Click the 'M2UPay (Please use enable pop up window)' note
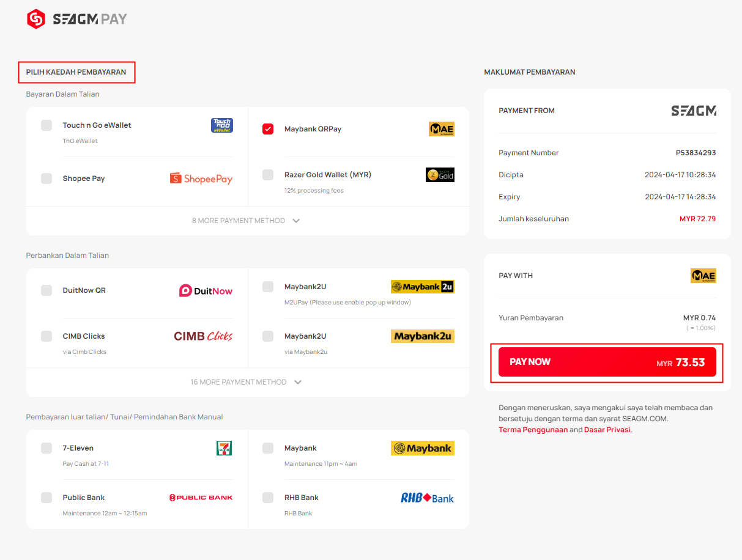The width and height of the screenshot is (742, 560). click(x=347, y=303)
